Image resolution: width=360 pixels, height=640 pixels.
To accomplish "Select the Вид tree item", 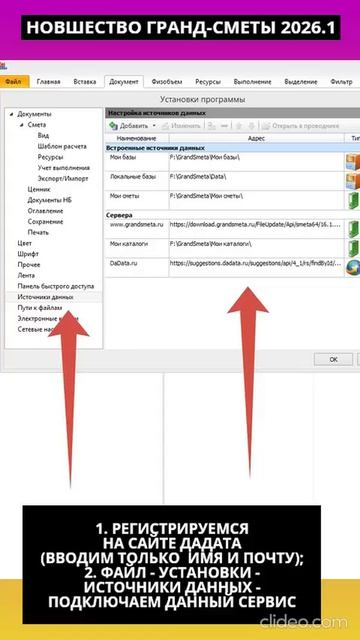I will (x=43, y=136).
